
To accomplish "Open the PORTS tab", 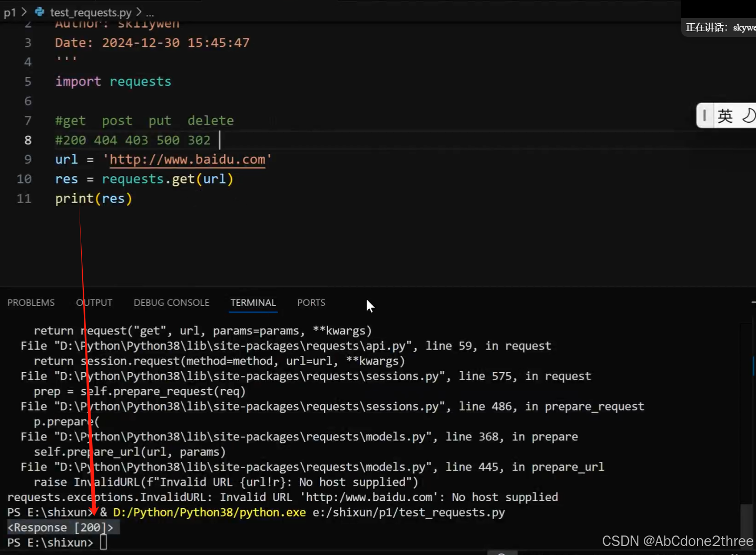I will pyautogui.click(x=311, y=303).
